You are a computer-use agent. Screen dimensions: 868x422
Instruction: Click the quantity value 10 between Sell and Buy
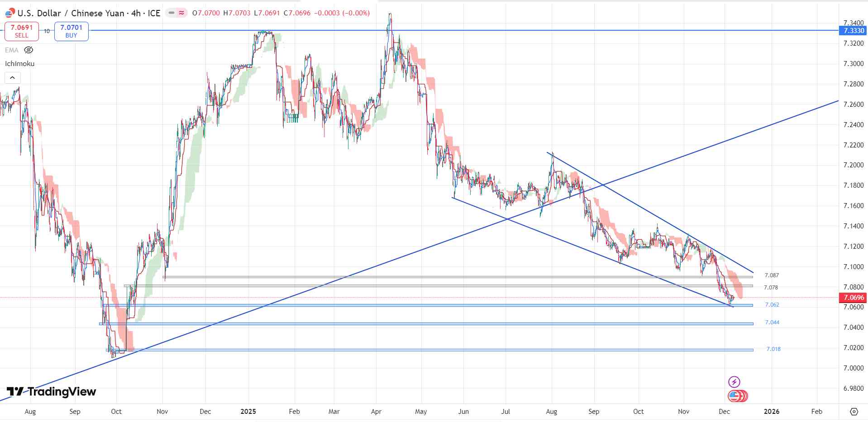click(47, 31)
